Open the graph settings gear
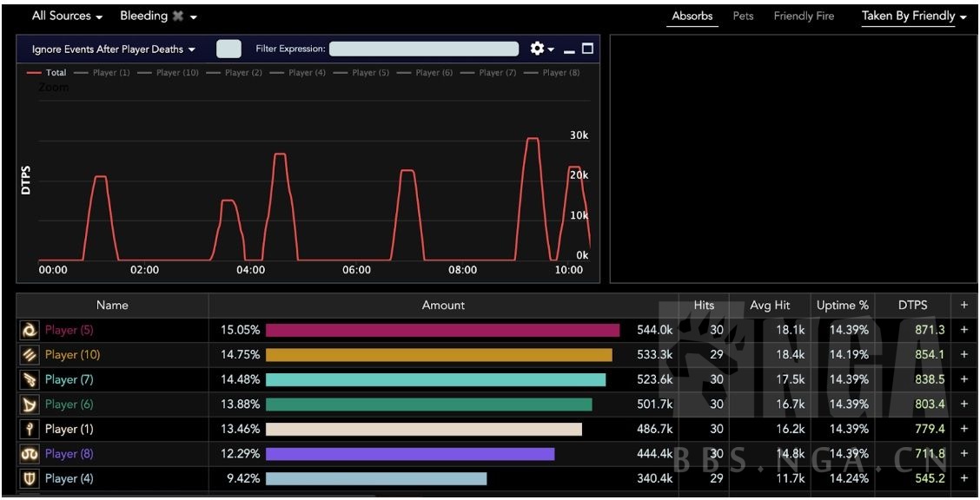Screen dimensions: 980x500 538,49
